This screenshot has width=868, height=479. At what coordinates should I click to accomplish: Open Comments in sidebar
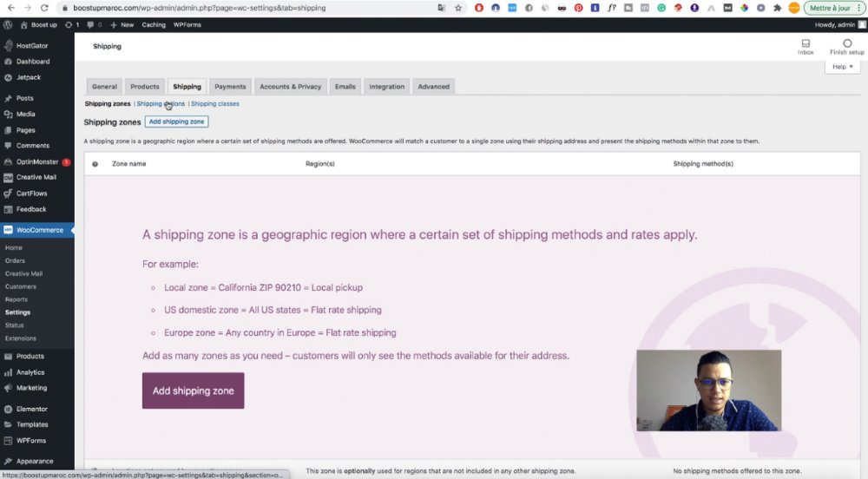tap(33, 146)
